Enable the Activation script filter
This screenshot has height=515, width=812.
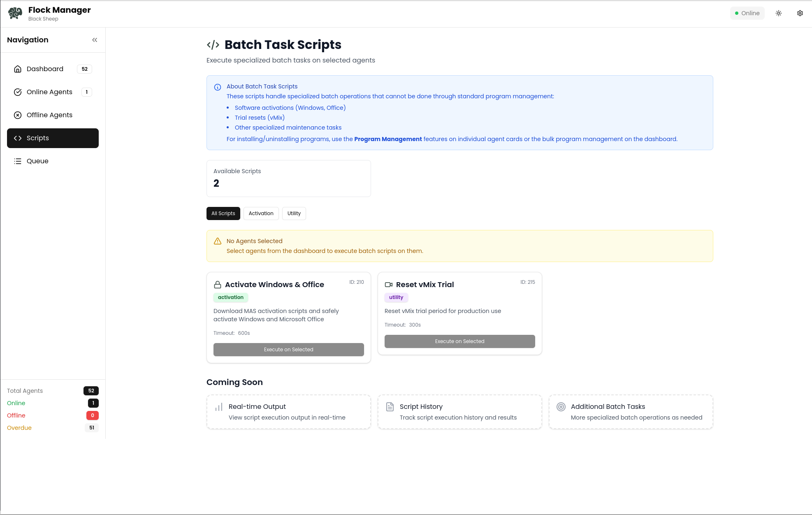[x=261, y=213]
